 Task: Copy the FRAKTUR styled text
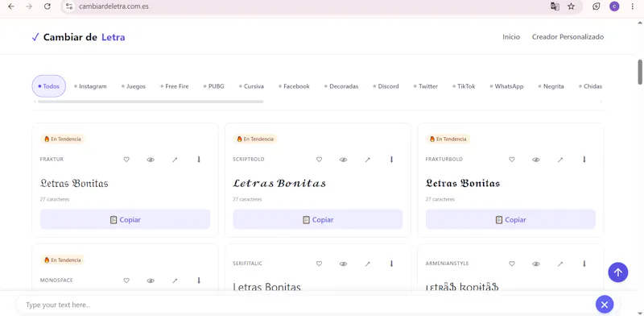[126, 220]
